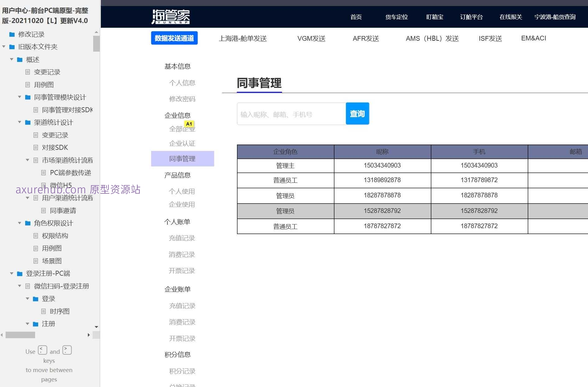Click the document icon beside 微信扫码-登录注册
The image size is (588, 387).
tap(27, 286)
